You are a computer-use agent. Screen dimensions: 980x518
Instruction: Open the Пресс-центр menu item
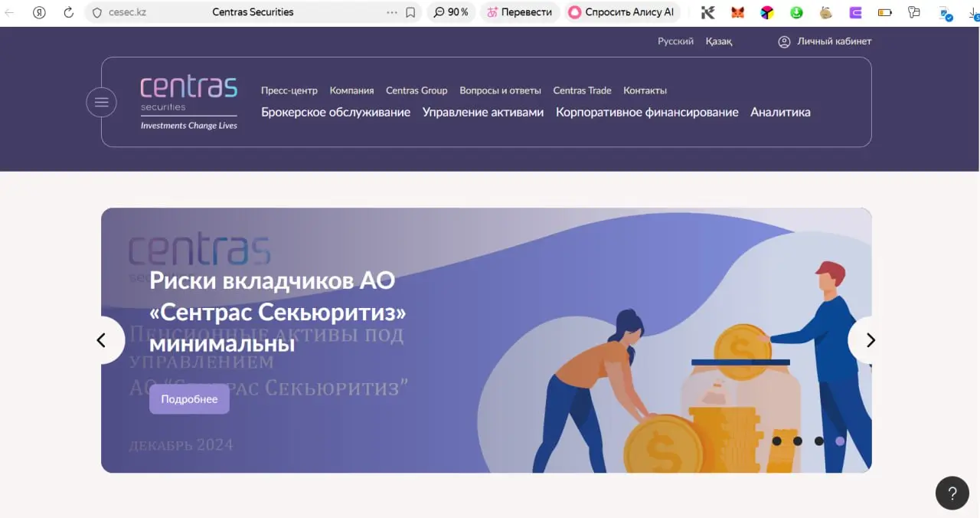coord(289,90)
